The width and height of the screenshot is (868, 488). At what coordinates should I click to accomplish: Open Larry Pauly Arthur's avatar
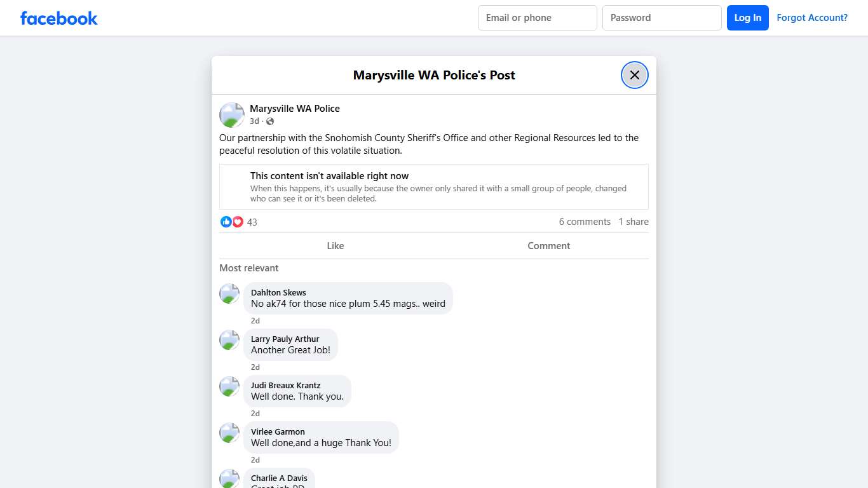pos(229,340)
